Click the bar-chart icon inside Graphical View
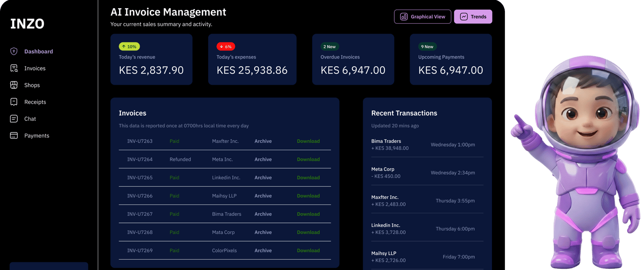The width and height of the screenshot is (644, 270). [x=404, y=16]
